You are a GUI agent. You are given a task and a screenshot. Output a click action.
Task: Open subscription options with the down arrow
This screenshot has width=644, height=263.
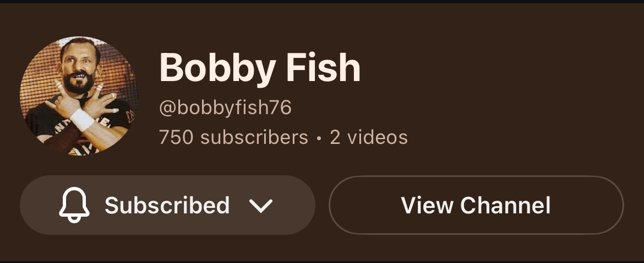(261, 205)
